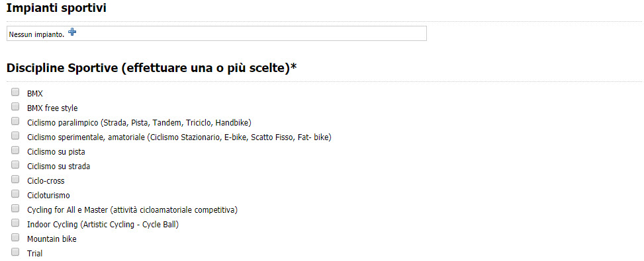This screenshot has height=261, width=644.
Task: Click the BMX free style label
Action: [52, 108]
